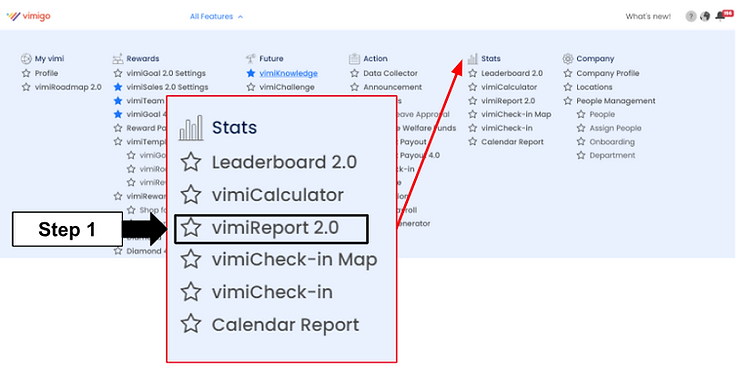Open small vimiCalculator text beside Company column
This screenshot has width=740, height=379.
coord(509,87)
